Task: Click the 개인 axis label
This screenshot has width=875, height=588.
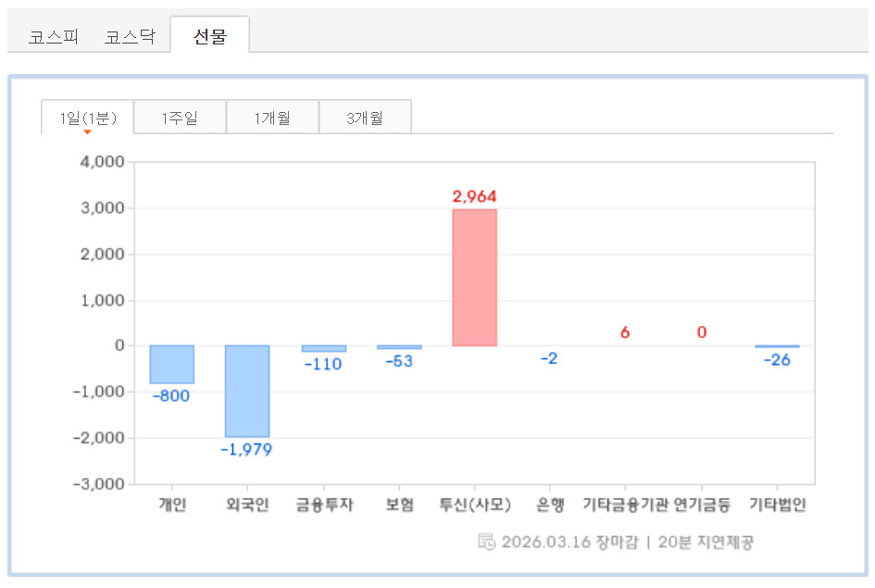Action: (x=172, y=505)
